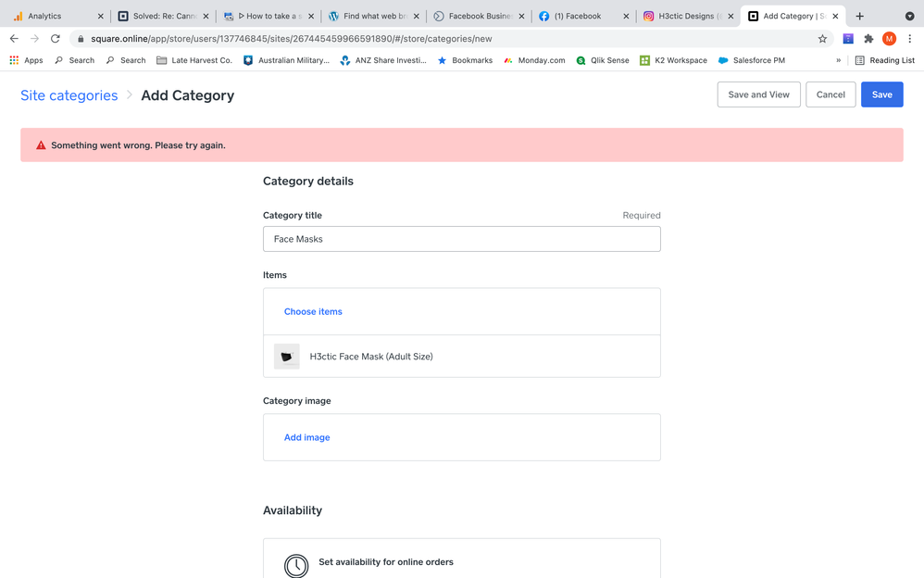Viewport: 924px width, 578px height.
Task: Focus the Category title input field
Action: (x=461, y=239)
